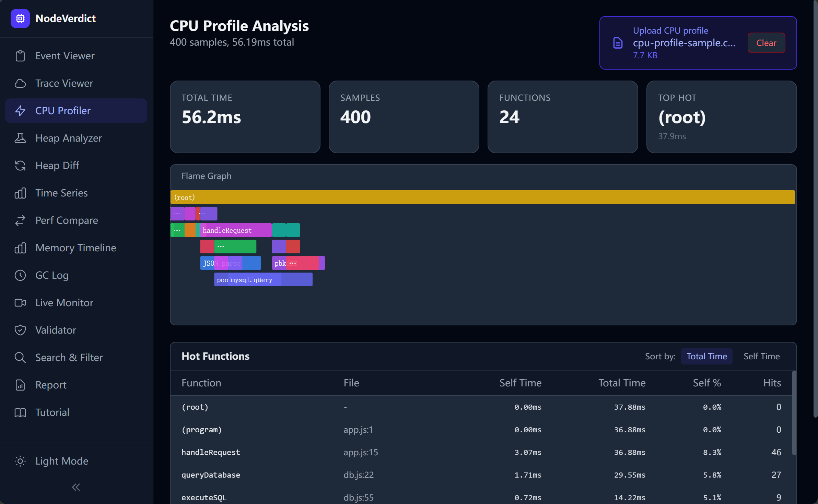
Task: Click the Function column header
Action: point(201,383)
